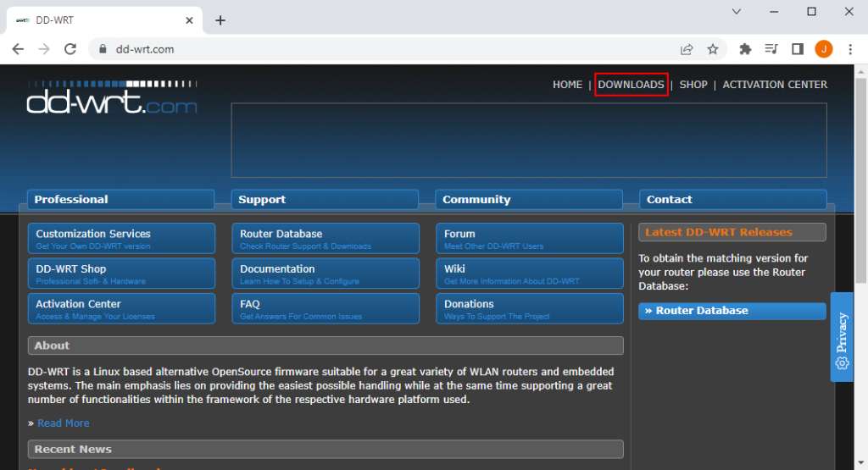The image size is (868, 470).
Task: Click the Recent News heading
Action: pyautogui.click(x=325, y=449)
